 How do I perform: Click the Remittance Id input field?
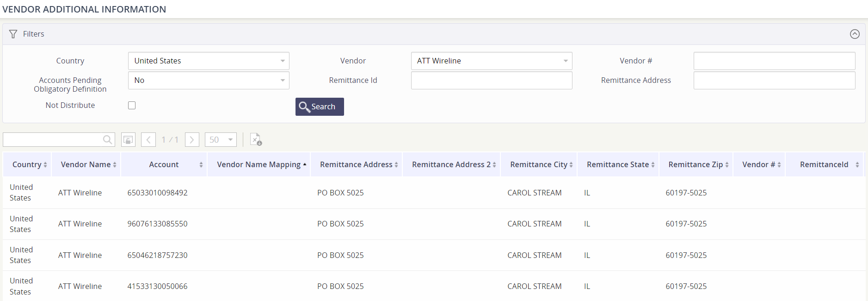click(492, 80)
